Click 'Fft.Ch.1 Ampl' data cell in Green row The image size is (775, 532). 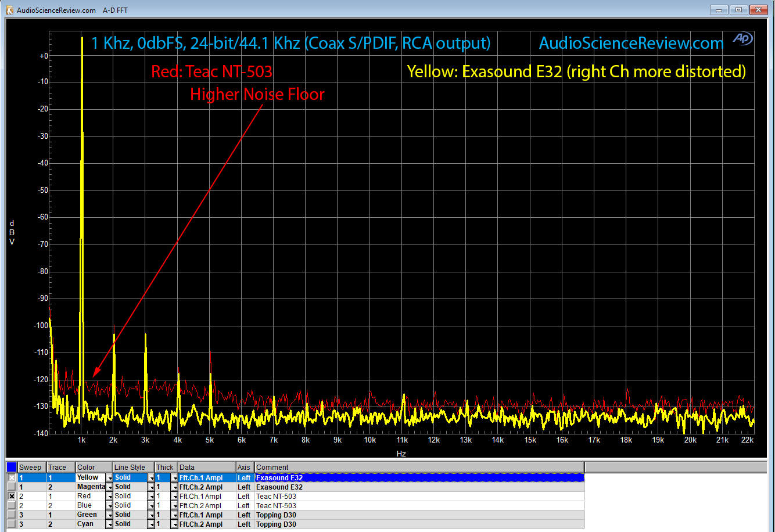point(207,515)
